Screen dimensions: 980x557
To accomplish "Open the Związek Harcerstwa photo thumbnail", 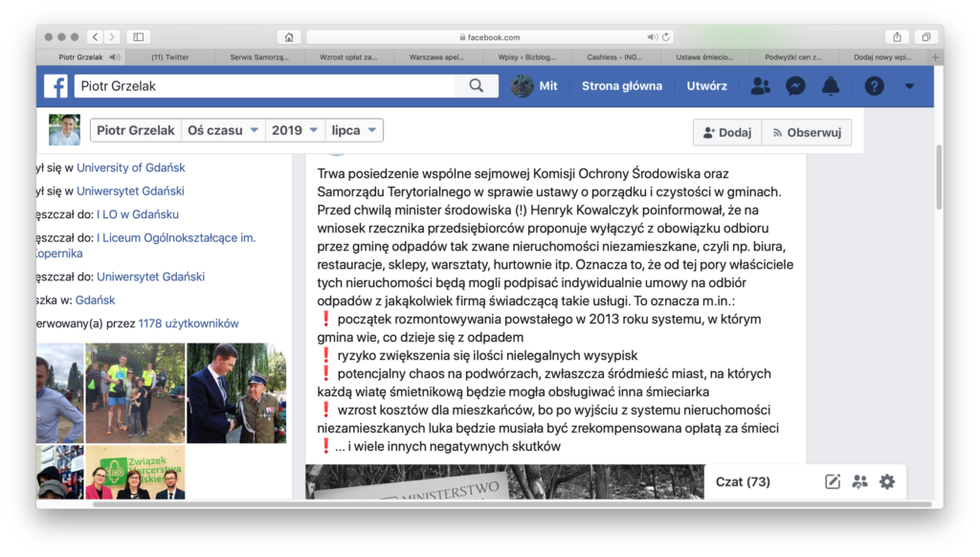I will [x=135, y=472].
